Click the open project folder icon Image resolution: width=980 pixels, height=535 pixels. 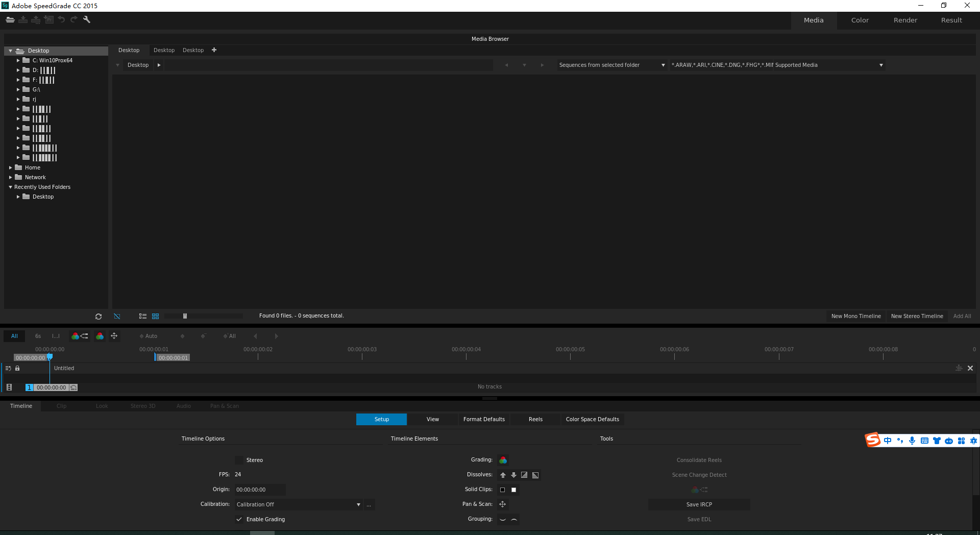coord(10,19)
